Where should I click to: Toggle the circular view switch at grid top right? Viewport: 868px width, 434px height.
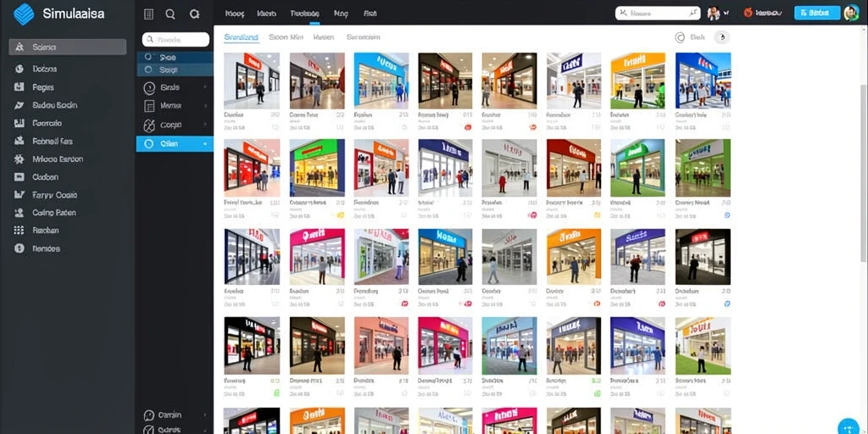pos(721,37)
